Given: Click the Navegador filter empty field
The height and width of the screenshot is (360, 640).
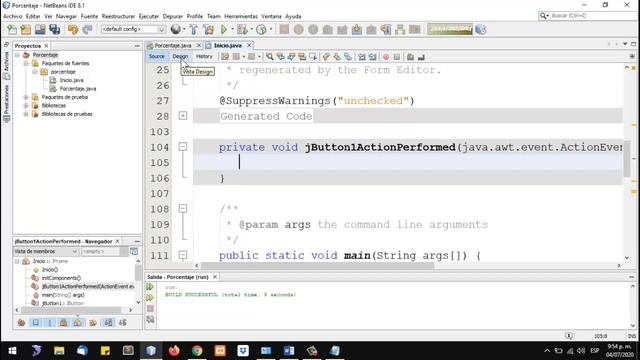Looking at the screenshot, I should pos(101,251).
